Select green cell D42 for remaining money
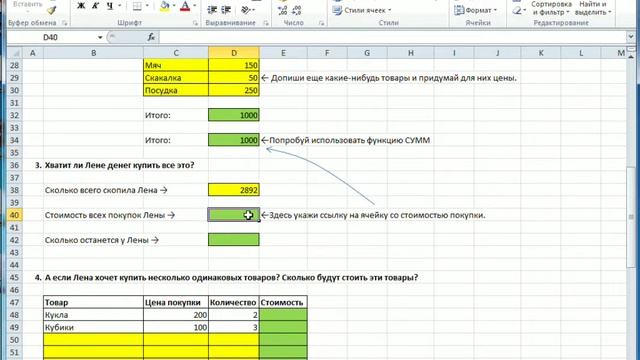 click(x=233, y=240)
